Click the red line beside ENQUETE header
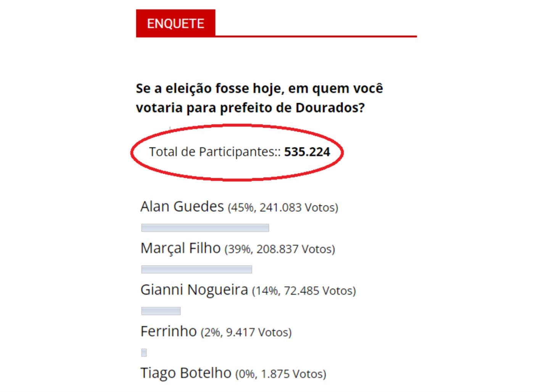Screen dimensions: 541x392 (316, 36)
